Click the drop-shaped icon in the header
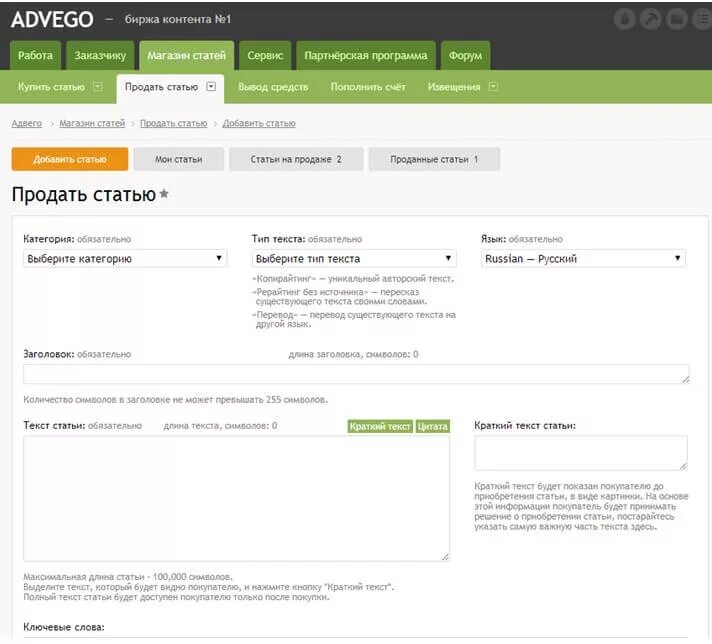 point(624,19)
